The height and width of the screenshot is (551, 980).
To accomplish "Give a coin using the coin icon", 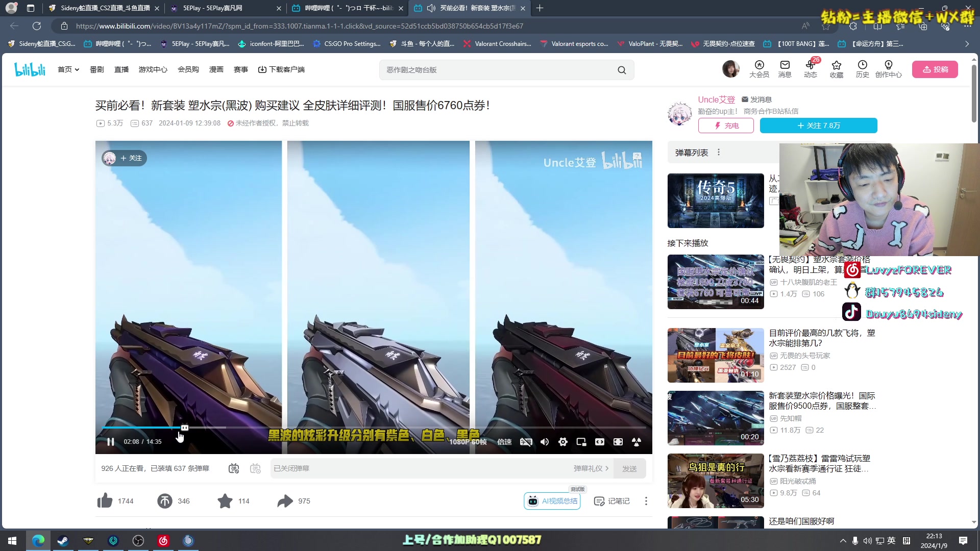I will (x=164, y=500).
